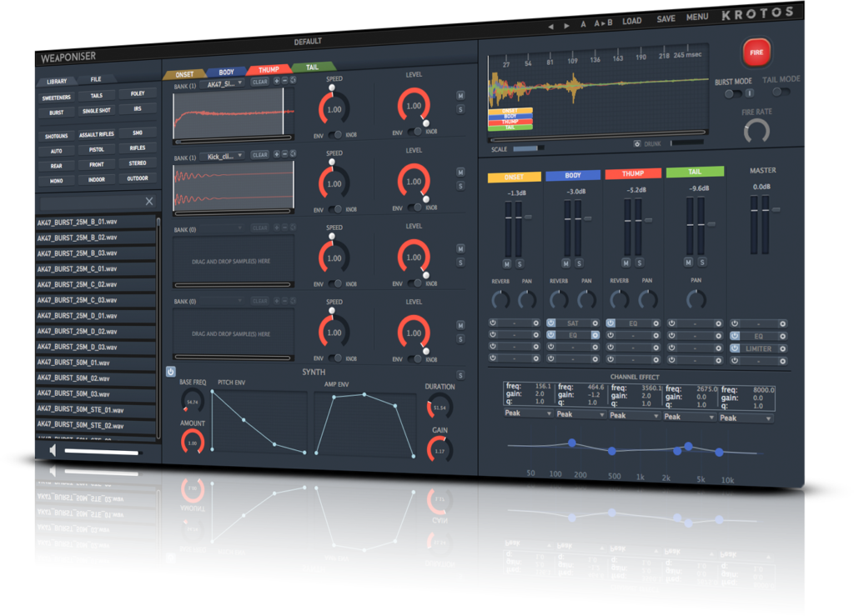This screenshot has width=854, height=616.
Task: Switch to the Thump tab
Action: (x=269, y=71)
